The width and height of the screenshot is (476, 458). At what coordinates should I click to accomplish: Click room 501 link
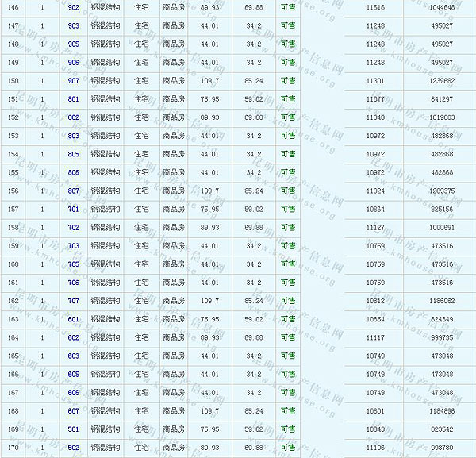74,429
